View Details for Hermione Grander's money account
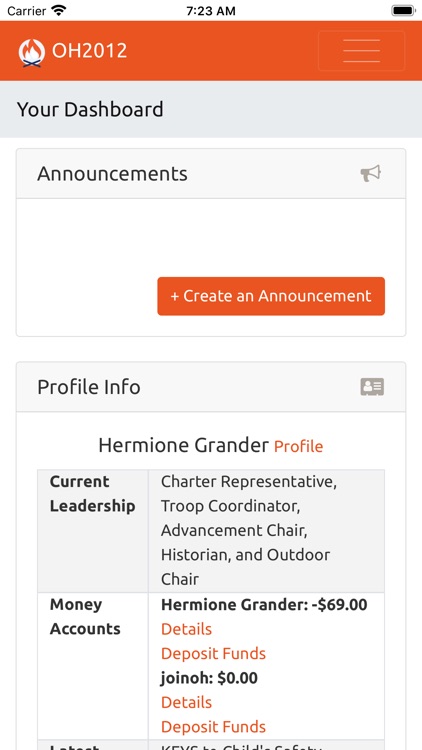The height and width of the screenshot is (750, 422). pyautogui.click(x=186, y=629)
